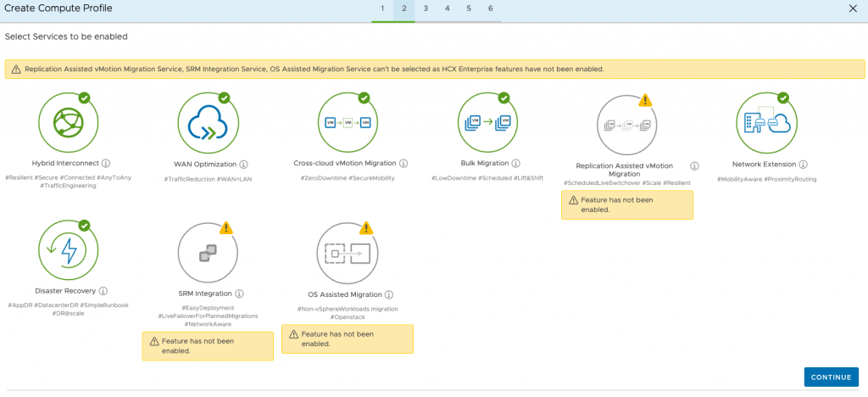Click the Bulk Migration label
This screenshot has width=868, height=397.
pyautogui.click(x=484, y=164)
